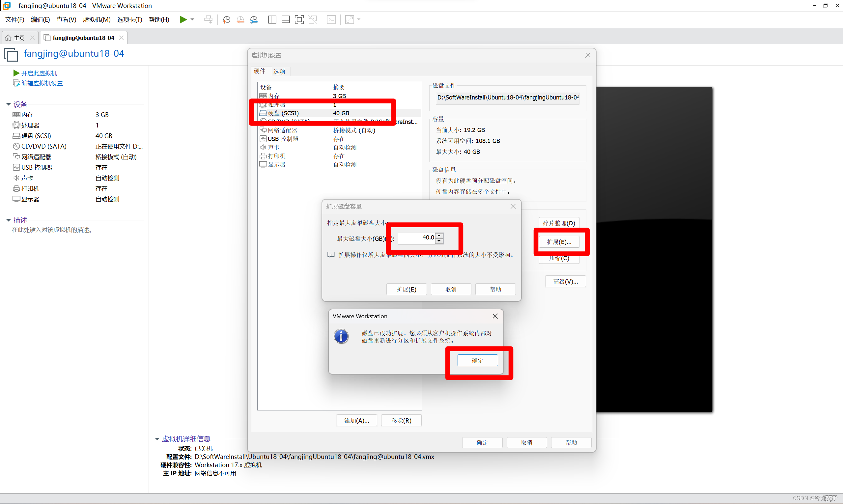This screenshot has height=504, width=843.
Task: Select USB 控制器 in the left device summary
Action: pyautogui.click(x=77, y=167)
